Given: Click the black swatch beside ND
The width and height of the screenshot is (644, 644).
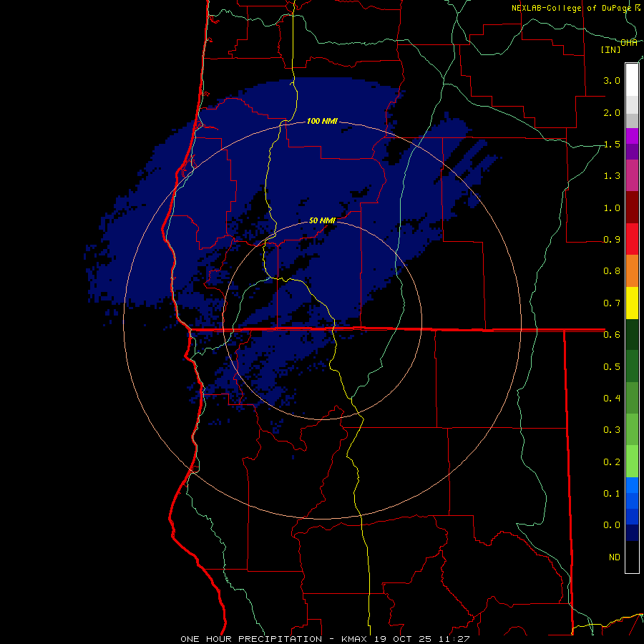Looking at the screenshot, I should click(x=632, y=557).
